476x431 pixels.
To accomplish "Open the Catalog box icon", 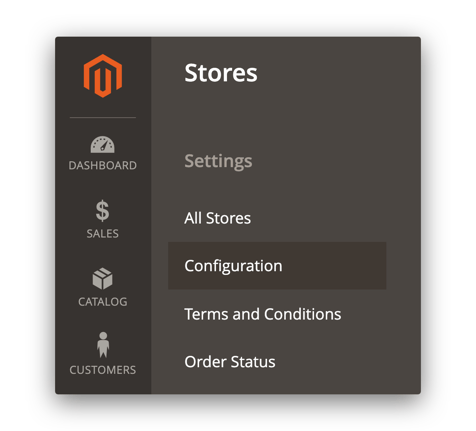I will click(102, 278).
